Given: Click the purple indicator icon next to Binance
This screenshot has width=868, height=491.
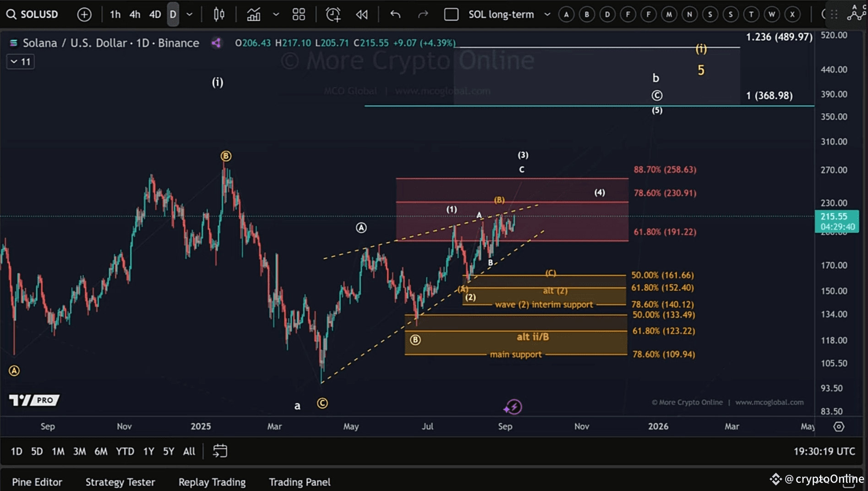Looking at the screenshot, I should (x=216, y=43).
